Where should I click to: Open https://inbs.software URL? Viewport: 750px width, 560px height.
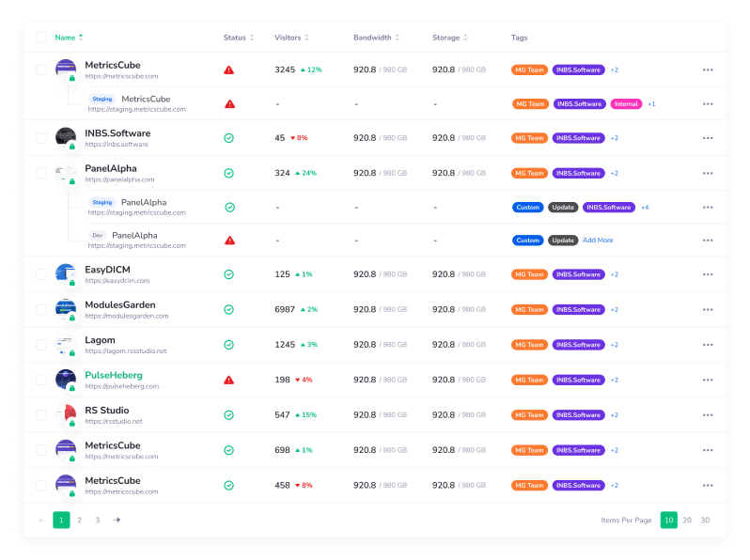click(x=117, y=145)
